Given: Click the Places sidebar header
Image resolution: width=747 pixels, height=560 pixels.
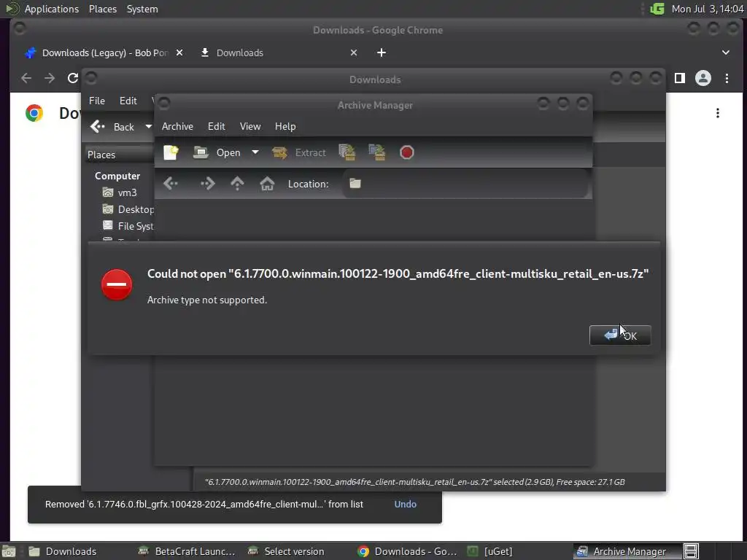Looking at the screenshot, I should point(119,155).
